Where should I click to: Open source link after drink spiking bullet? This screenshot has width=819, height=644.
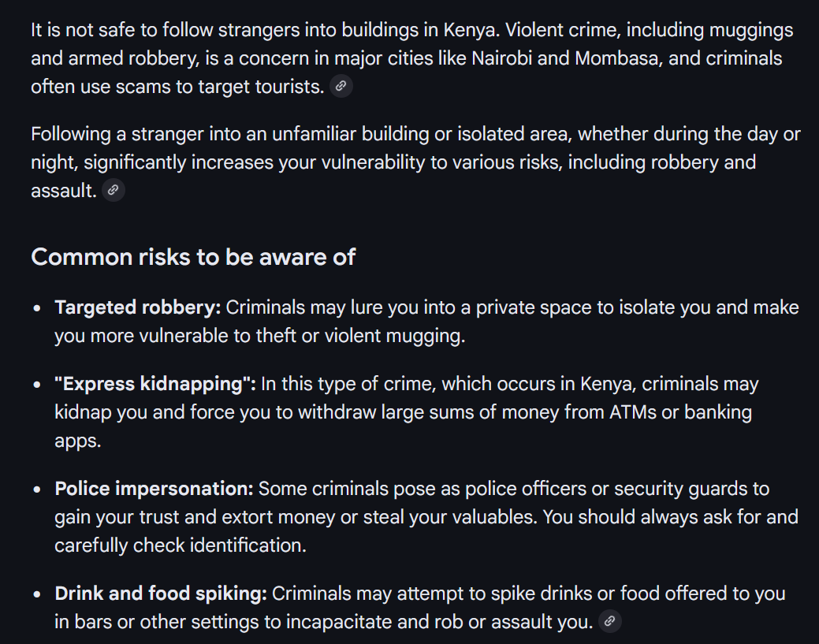coord(609,622)
